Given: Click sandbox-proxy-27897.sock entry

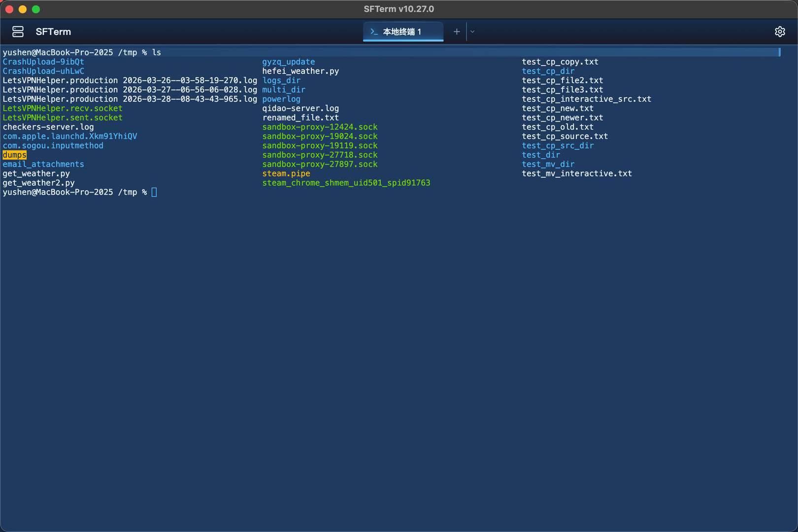Looking at the screenshot, I should pos(320,165).
